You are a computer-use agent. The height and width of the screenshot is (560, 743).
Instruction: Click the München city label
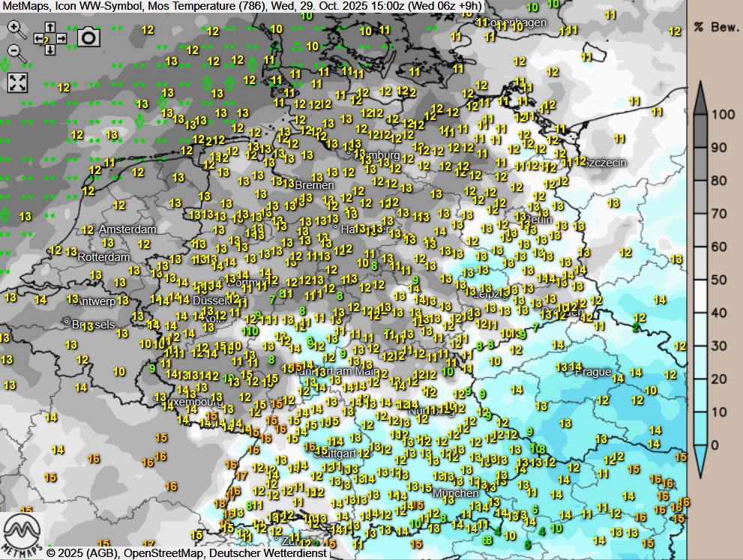click(x=455, y=493)
